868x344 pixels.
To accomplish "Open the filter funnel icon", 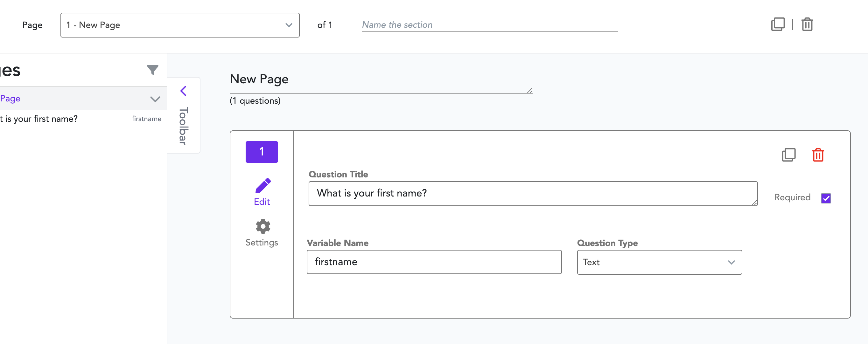I will 152,69.
